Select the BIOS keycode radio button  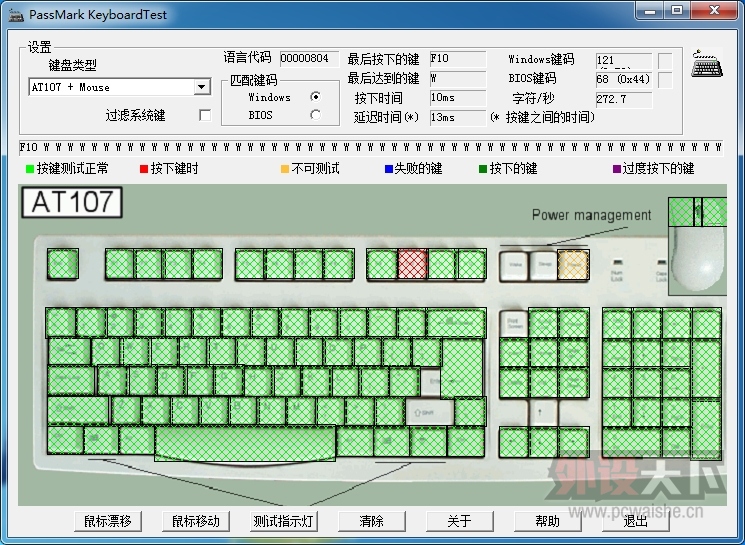click(x=315, y=115)
